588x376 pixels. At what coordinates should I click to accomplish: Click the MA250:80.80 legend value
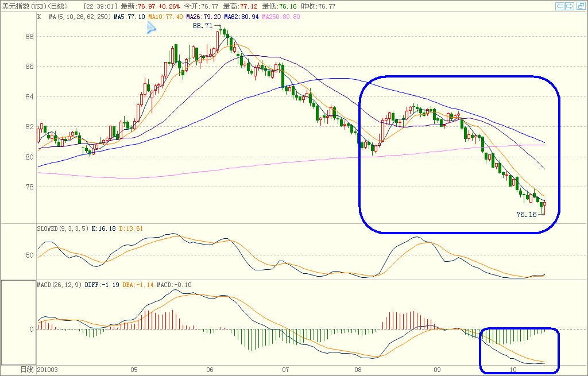pyautogui.click(x=281, y=17)
